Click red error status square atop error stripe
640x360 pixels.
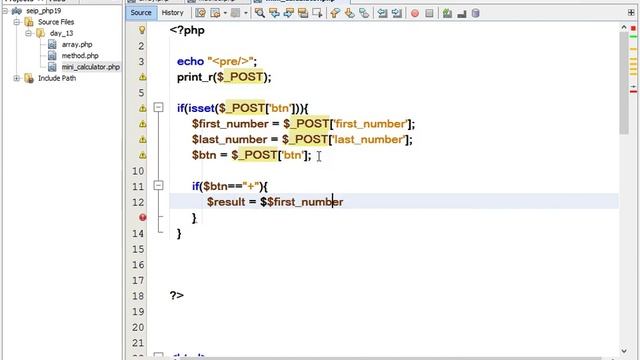pyautogui.click(x=633, y=28)
